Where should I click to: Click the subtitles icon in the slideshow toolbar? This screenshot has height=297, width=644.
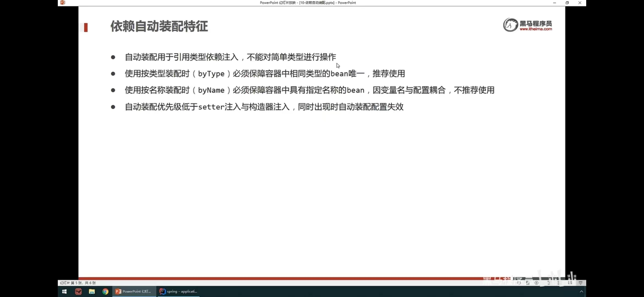(x=570, y=283)
